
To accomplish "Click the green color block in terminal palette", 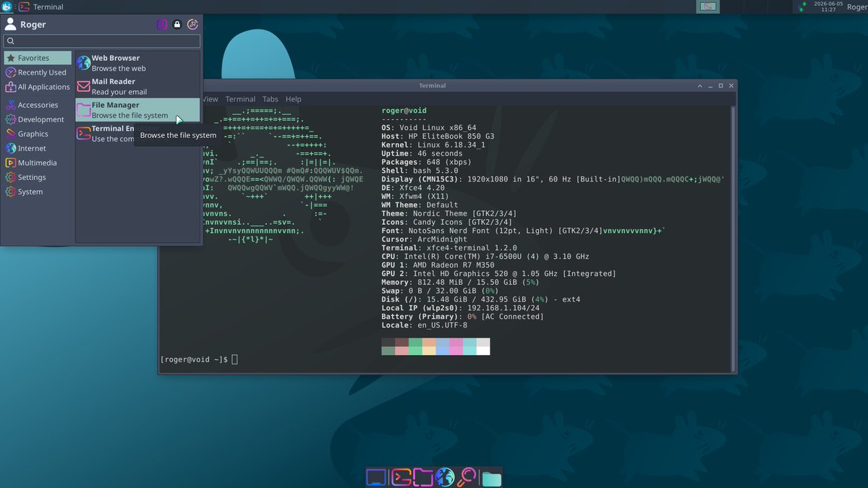I will click(415, 351).
